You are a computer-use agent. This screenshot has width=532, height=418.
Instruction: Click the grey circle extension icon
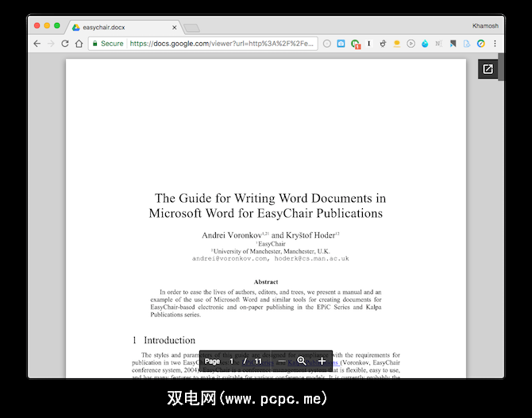tap(326, 44)
